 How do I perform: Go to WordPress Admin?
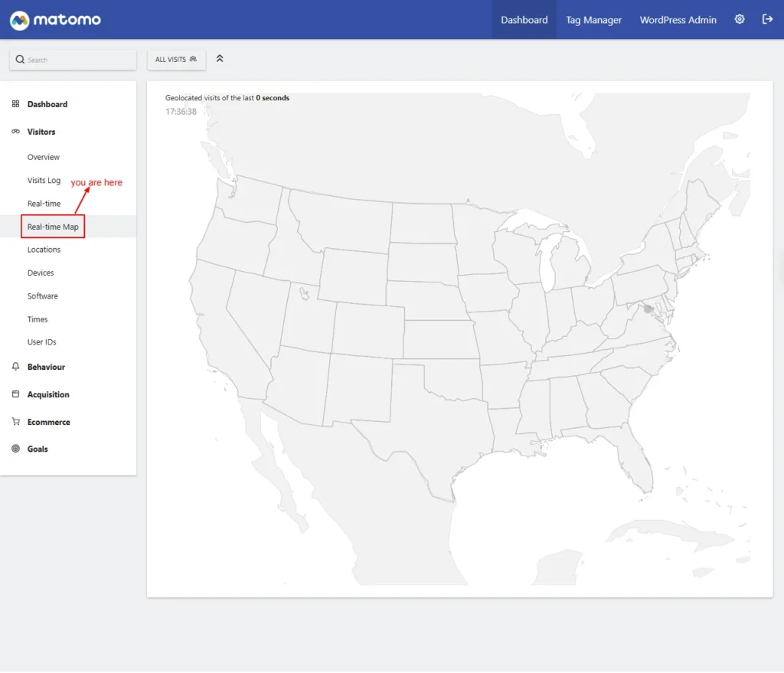tap(678, 20)
